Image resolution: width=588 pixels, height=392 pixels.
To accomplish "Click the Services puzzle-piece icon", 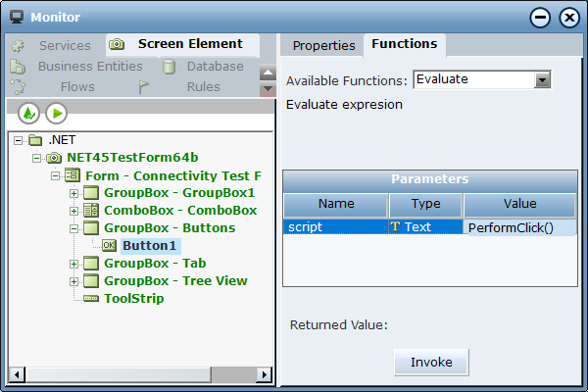I will click(x=18, y=46).
